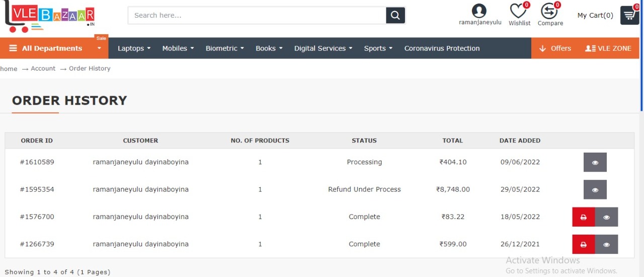Viewport: 644px width, 277px height.
Task: Expand the Laptops dropdown
Action: (x=134, y=48)
